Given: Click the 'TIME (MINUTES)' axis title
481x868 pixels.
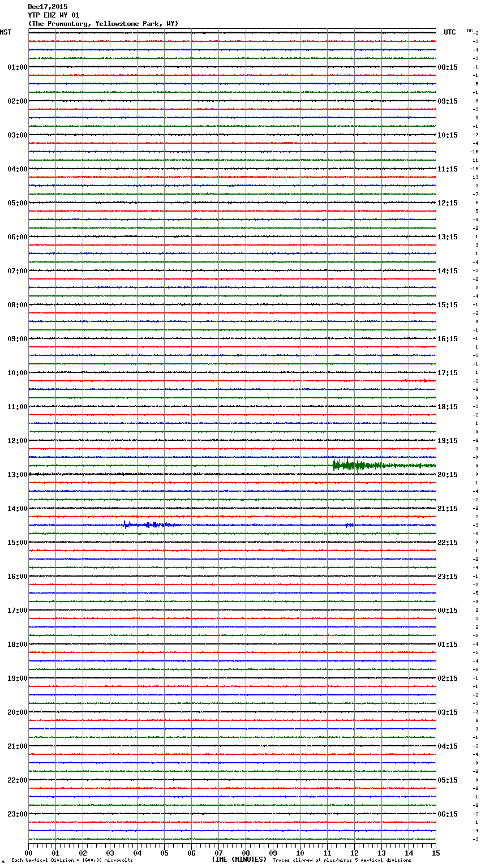Looking at the screenshot, I should 239,860.
